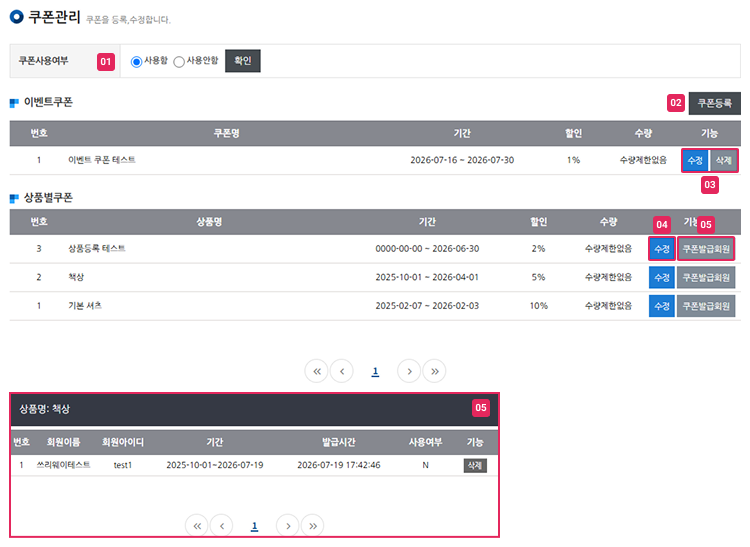Screen dimensions: 750x547
Task: Click member name 쓰리웨이테스트
Action: [x=63, y=465]
